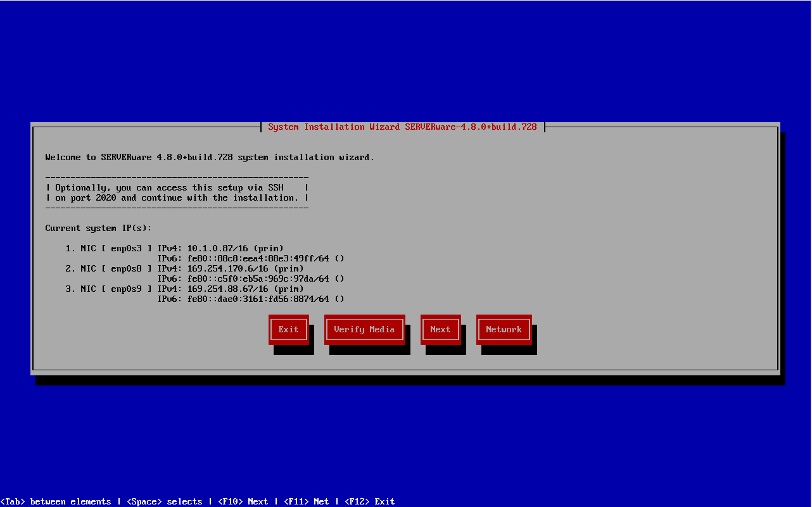
Task: Click the 'access this setup via SSH' line
Action: (x=177, y=187)
